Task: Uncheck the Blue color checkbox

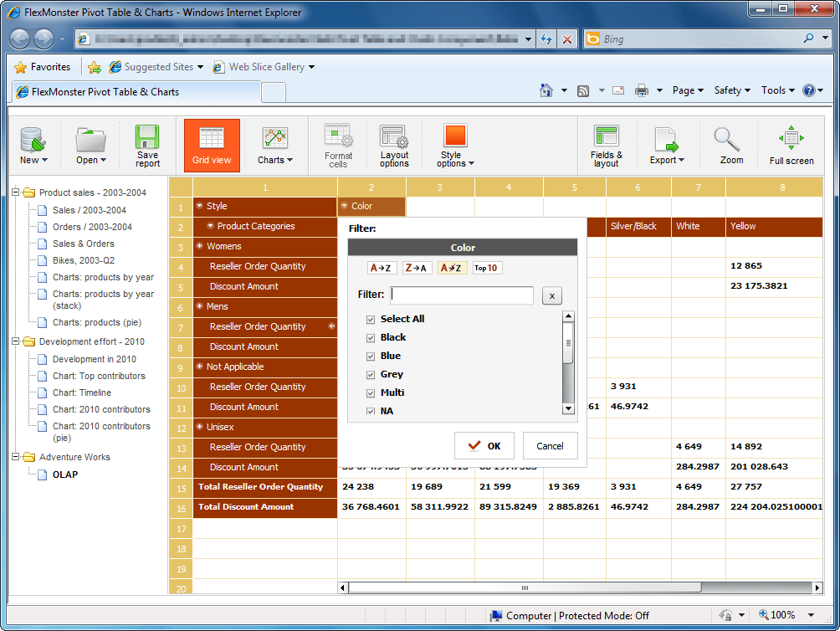Action: pyautogui.click(x=370, y=357)
